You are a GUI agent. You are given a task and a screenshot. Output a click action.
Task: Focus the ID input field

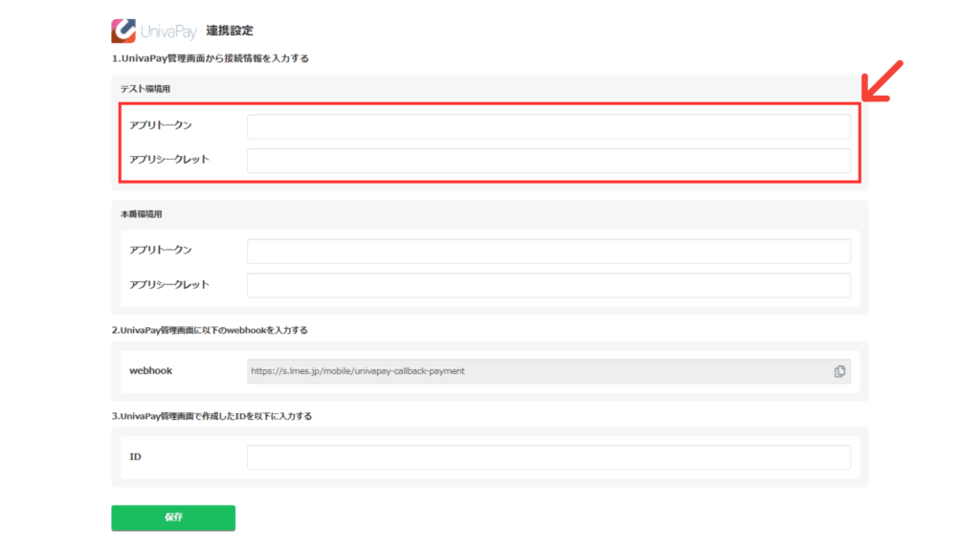click(x=548, y=457)
